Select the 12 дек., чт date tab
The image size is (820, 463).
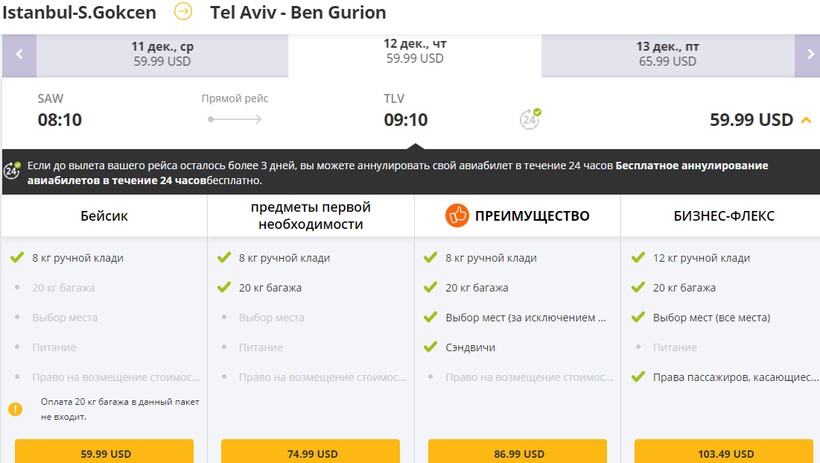click(x=414, y=52)
